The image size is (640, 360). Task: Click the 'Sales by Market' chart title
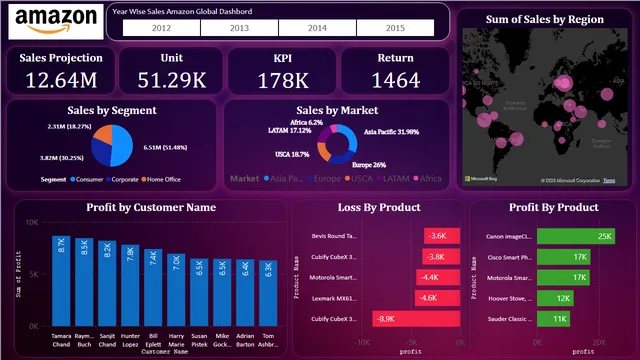click(337, 110)
